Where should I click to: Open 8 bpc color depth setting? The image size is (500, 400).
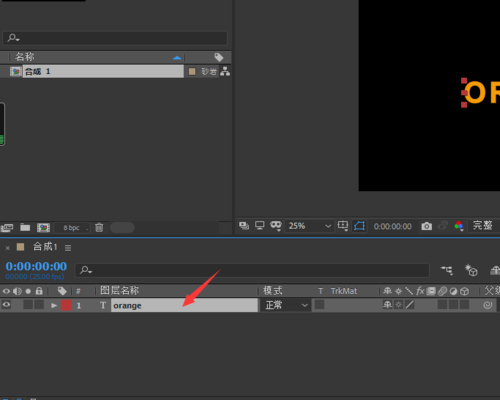pyautogui.click(x=71, y=228)
